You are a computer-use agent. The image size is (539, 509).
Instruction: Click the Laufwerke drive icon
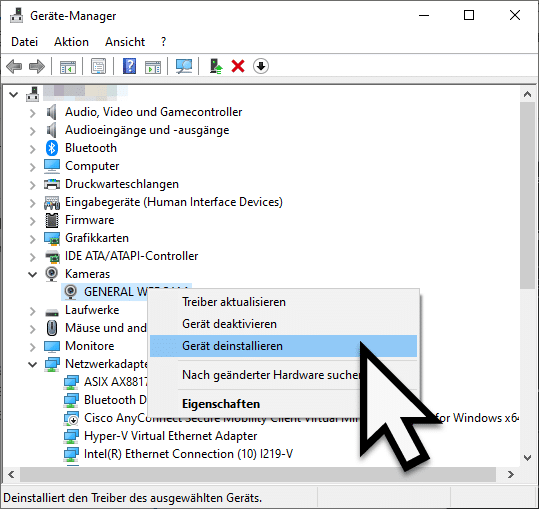(52, 312)
